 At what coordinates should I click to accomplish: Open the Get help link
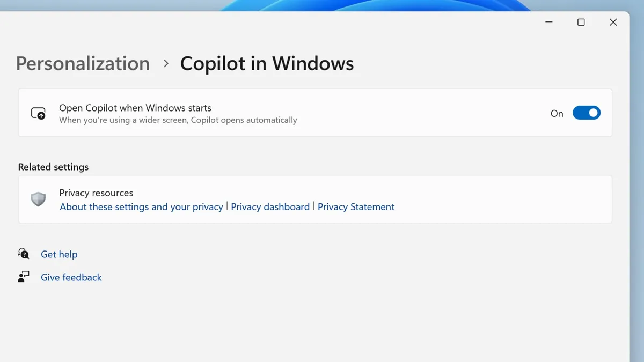[x=59, y=254]
